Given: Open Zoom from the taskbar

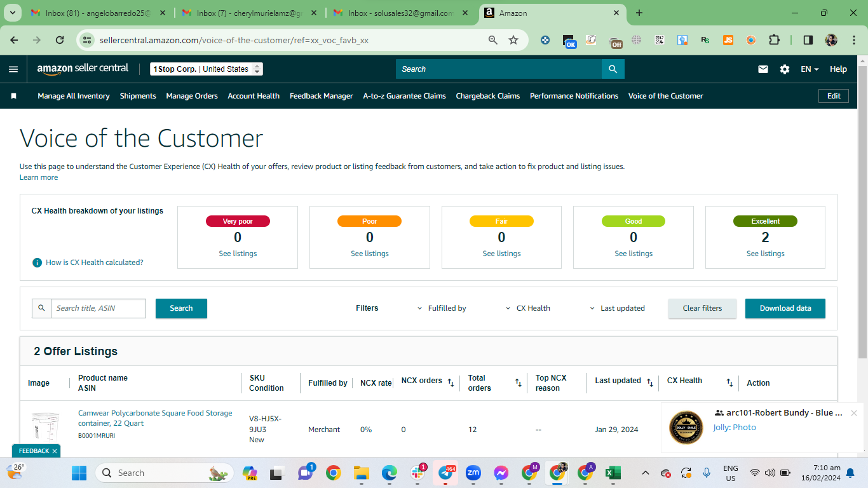Looking at the screenshot, I should pyautogui.click(x=473, y=473).
